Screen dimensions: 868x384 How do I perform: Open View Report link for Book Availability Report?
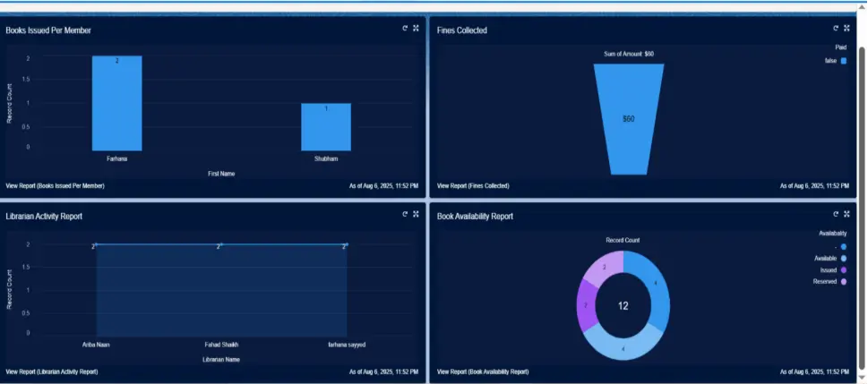483,371
